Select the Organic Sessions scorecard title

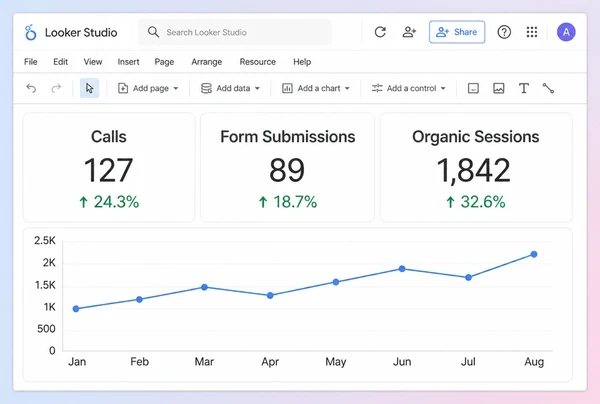(476, 137)
